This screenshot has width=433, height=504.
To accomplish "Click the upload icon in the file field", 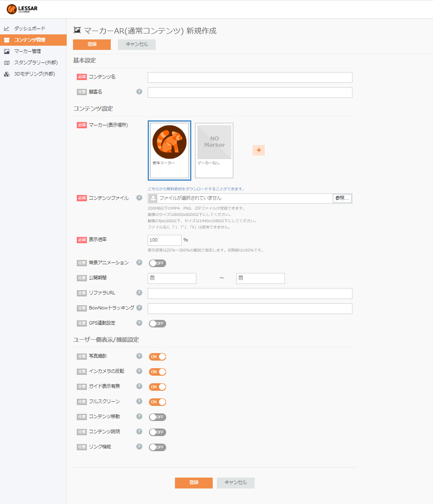I will [154, 198].
